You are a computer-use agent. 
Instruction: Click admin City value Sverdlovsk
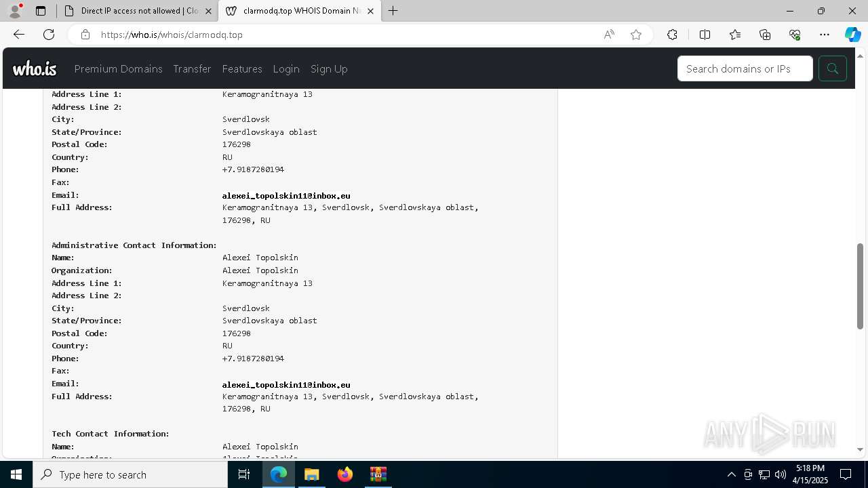pyautogui.click(x=246, y=308)
